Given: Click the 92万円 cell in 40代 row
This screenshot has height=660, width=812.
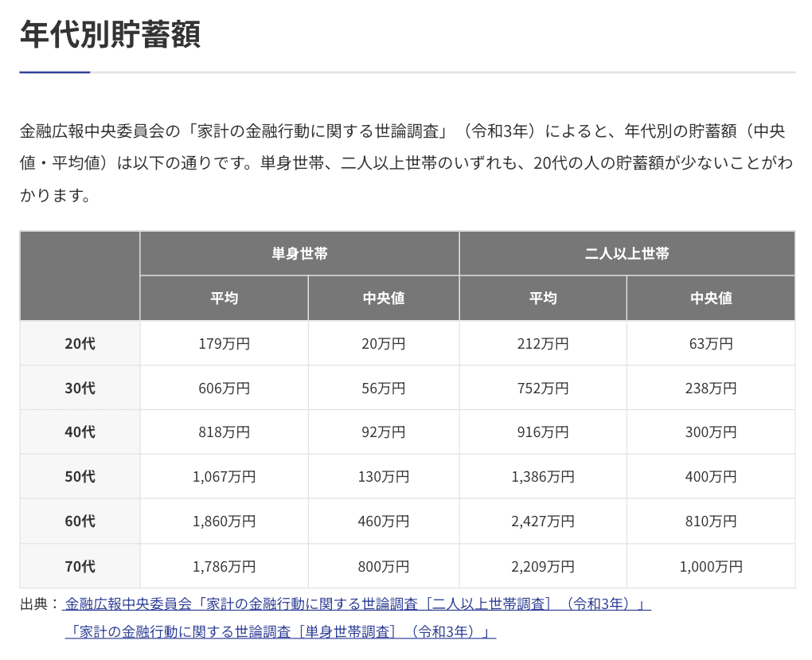Looking at the screenshot, I should click(x=383, y=432).
